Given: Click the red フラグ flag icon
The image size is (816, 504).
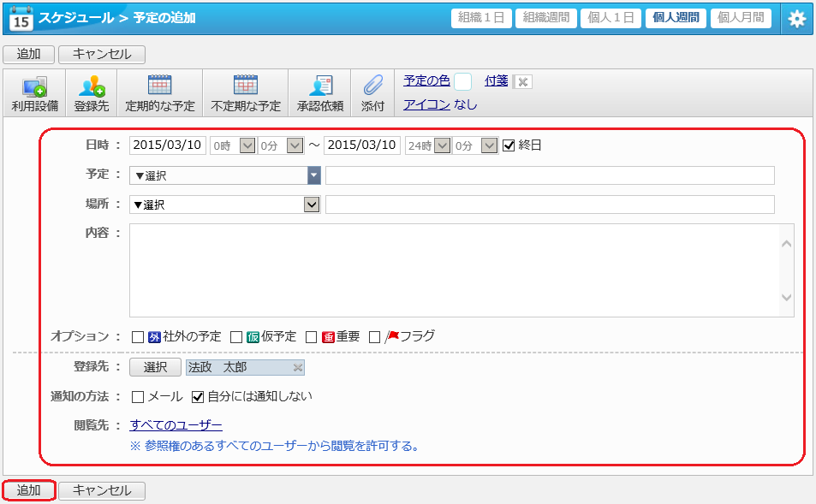Looking at the screenshot, I should point(392,336).
